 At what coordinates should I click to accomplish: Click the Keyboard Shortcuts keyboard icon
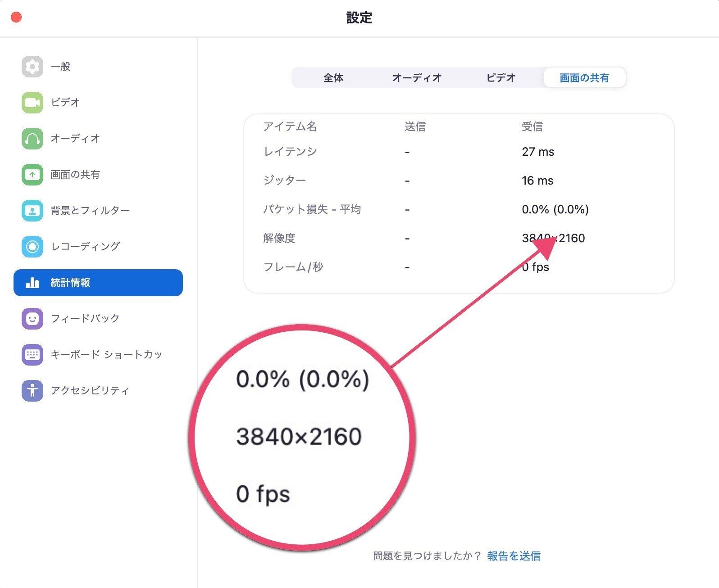pyautogui.click(x=32, y=355)
